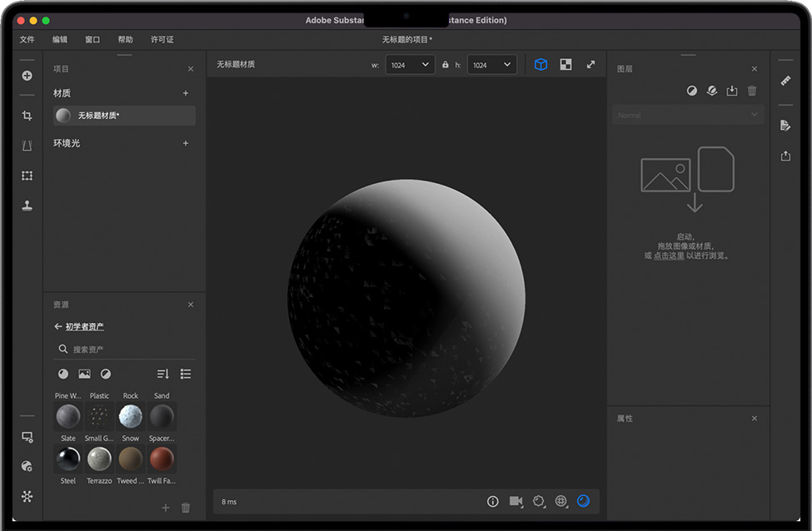Open the 窗口 menu
812x531 pixels.
92,39
